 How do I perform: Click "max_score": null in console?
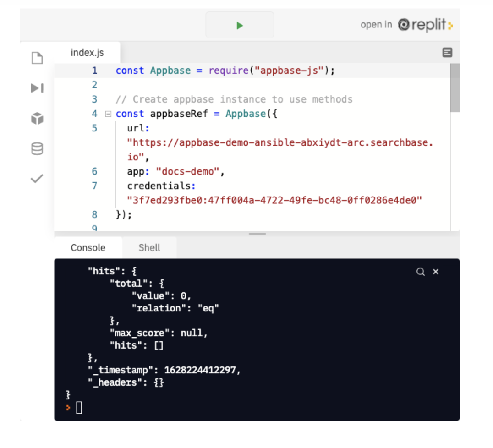(x=159, y=333)
